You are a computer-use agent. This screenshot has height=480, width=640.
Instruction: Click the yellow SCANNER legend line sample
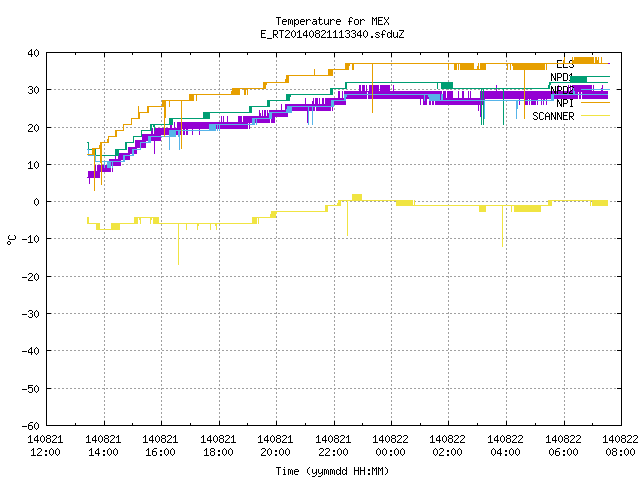pyautogui.click(x=595, y=116)
